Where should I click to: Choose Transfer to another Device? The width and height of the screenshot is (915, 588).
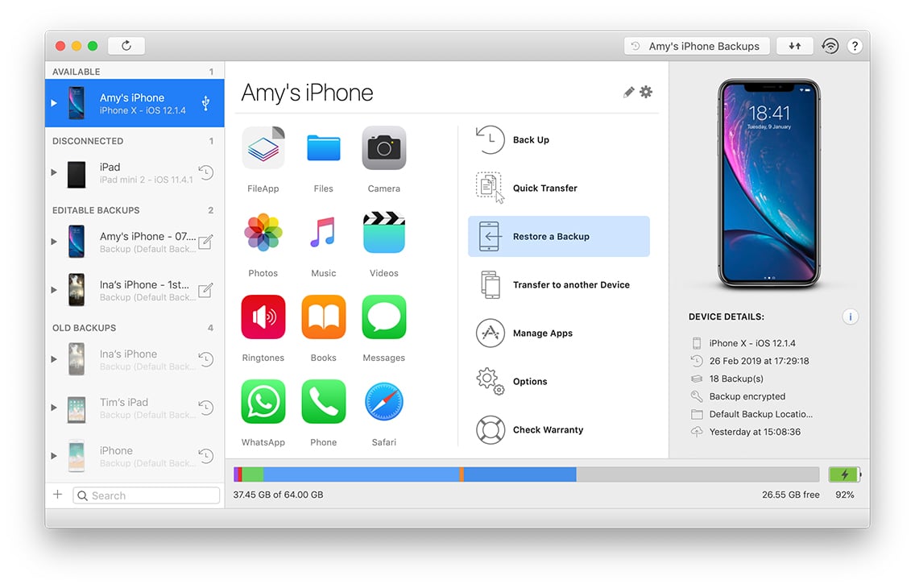[x=559, y=284]
